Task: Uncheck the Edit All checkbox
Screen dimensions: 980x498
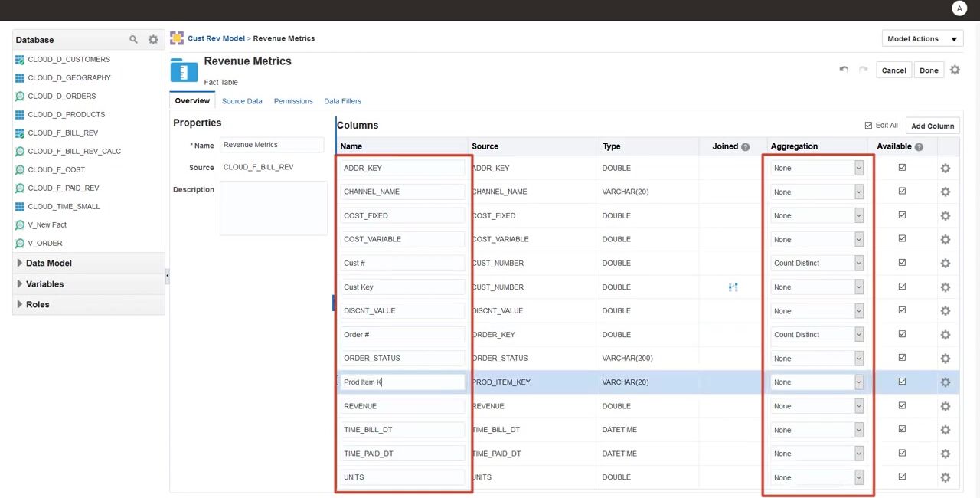Action: coord(868,126)
